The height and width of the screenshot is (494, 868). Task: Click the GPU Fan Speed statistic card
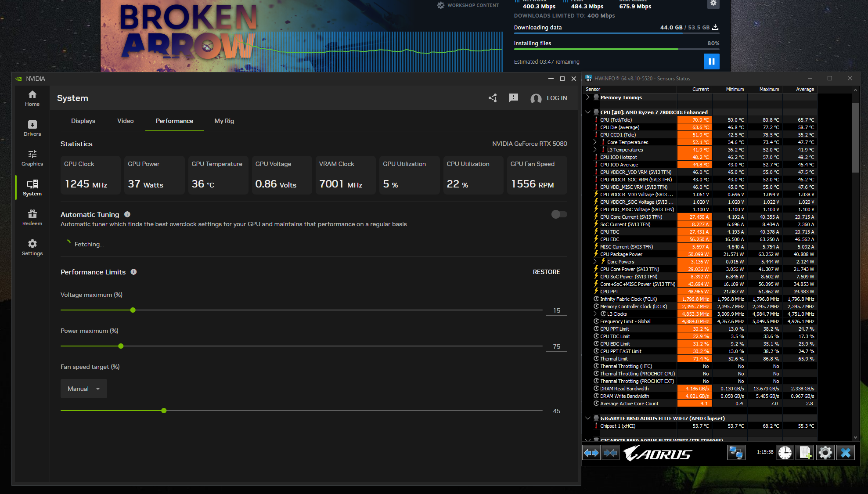tap(537, 175)
